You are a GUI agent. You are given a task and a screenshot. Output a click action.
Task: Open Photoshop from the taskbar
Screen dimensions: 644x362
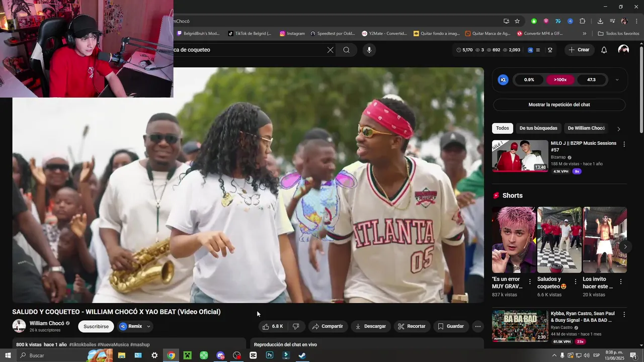point(270,355)
